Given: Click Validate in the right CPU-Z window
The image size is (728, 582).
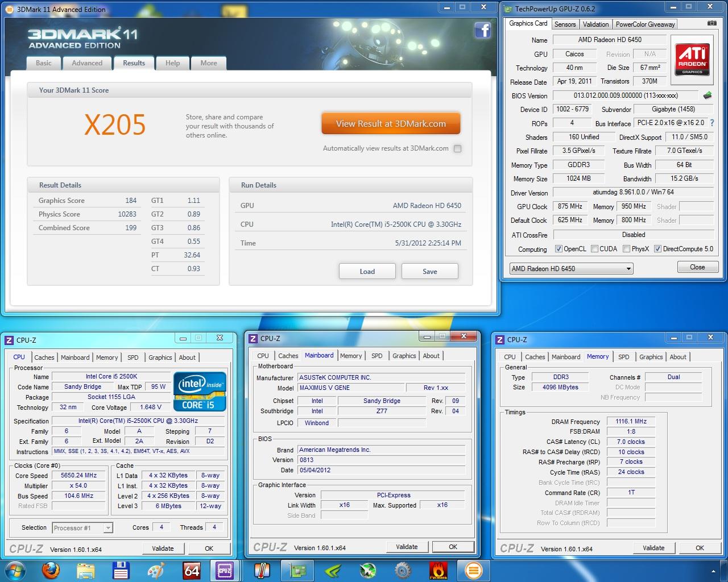Looking at the screenshot, I should point(653,548).
